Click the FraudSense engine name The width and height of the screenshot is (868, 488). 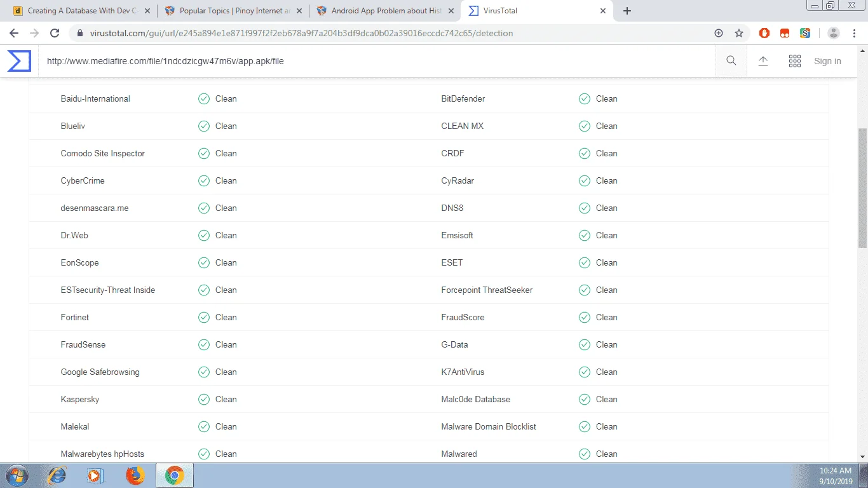pos(83,345)
